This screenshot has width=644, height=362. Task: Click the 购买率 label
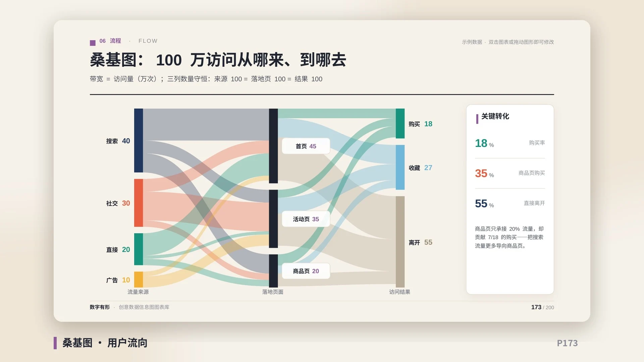537,143
